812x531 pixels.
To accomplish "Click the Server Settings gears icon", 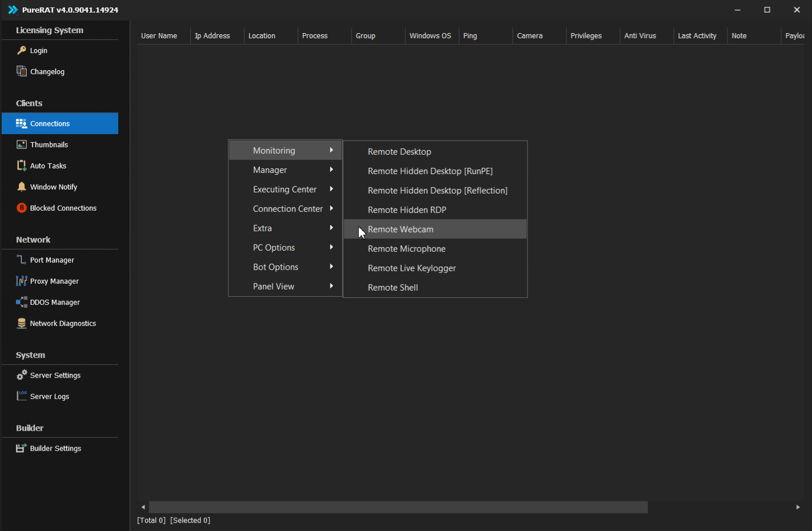I will (x=22, y=375).
